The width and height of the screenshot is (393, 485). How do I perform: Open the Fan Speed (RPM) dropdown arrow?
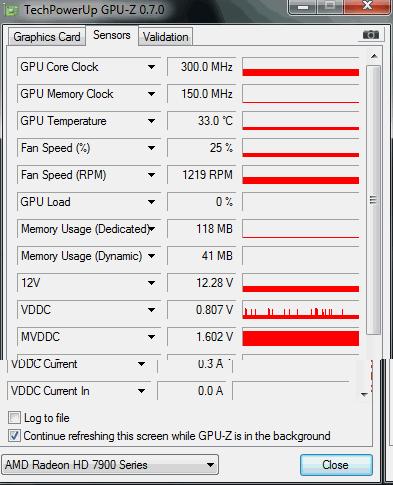(x=151, y=175)
